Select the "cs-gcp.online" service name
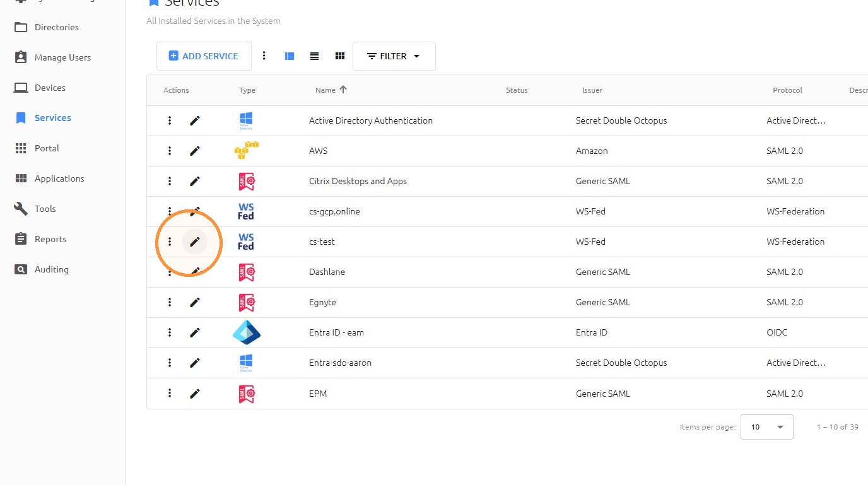 coord(334,211)
